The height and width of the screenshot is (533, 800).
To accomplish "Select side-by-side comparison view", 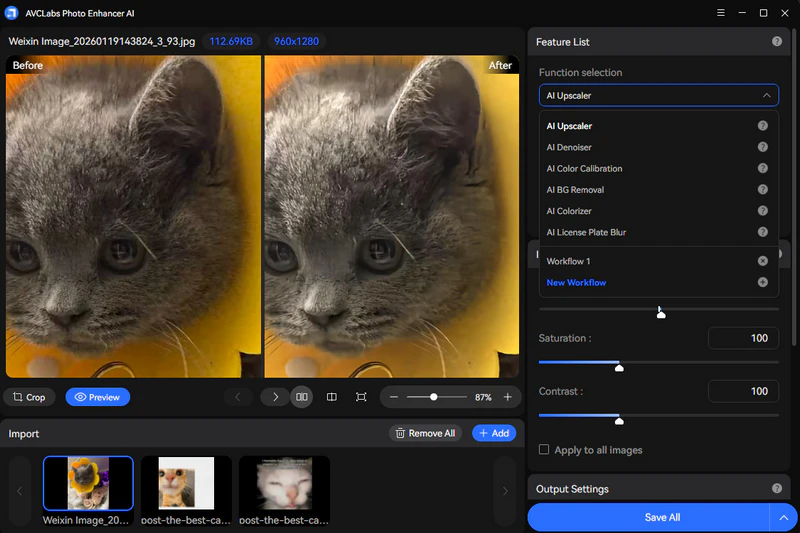I will 302,397.
